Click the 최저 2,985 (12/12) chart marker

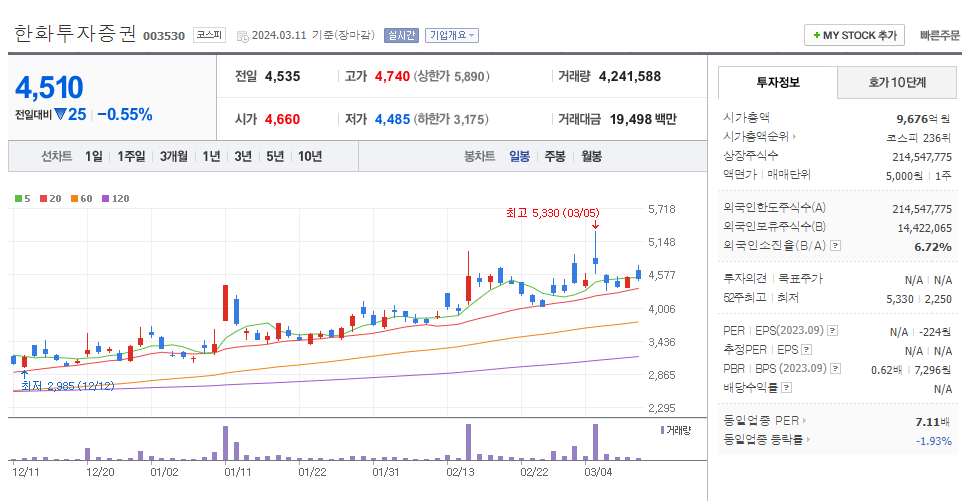(x=67, y=386)
